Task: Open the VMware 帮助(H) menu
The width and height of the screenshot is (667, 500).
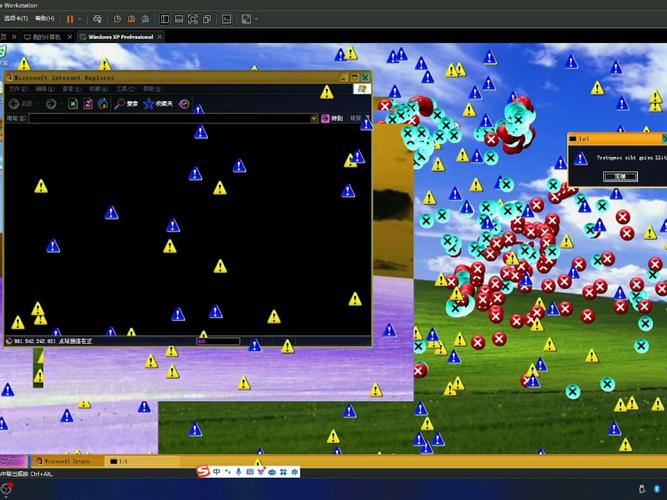Action: pos(45,18)
